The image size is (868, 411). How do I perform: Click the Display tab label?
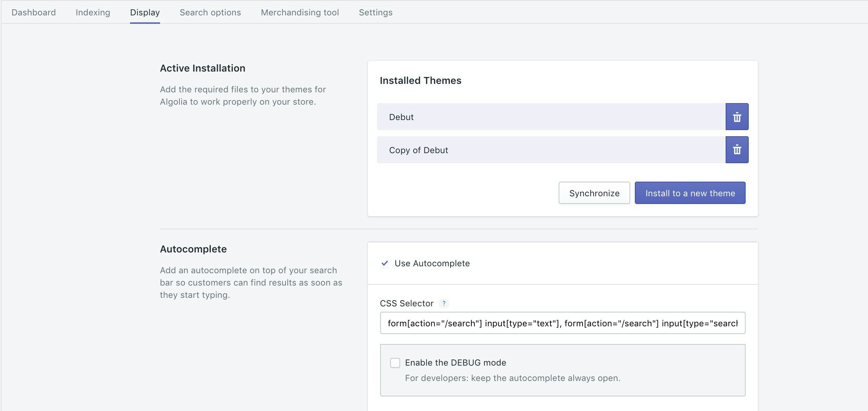[145, 12]
